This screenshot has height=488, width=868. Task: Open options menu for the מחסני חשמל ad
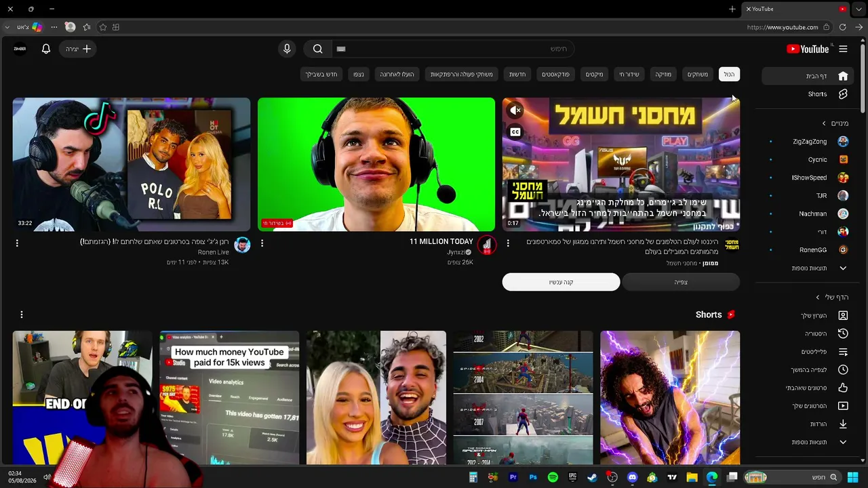click(508, 243)
